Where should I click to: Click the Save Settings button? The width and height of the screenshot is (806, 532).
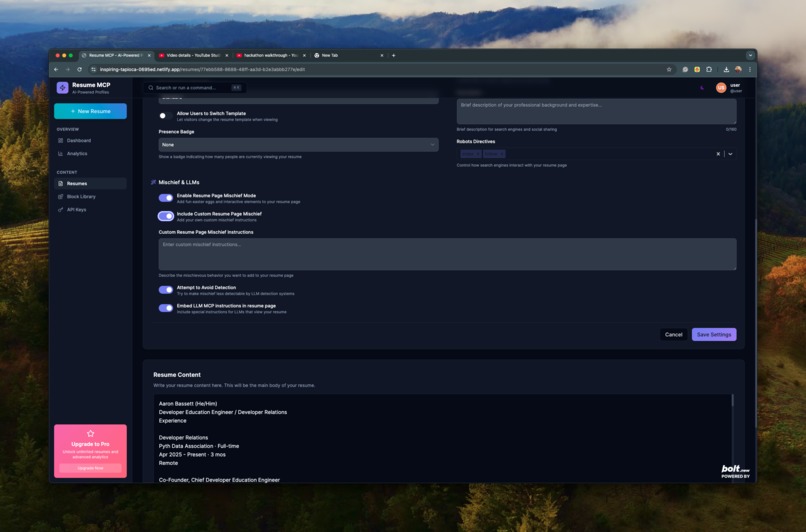(714, 335)
